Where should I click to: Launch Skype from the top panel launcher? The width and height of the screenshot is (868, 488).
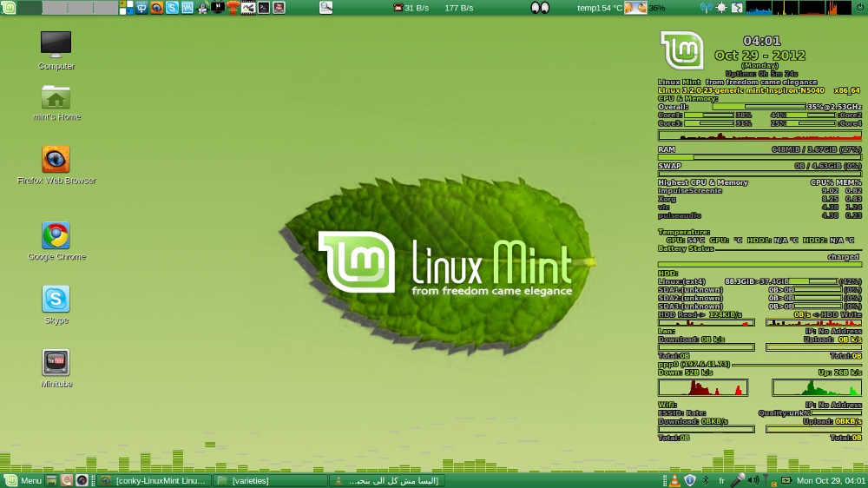pyautogui.click(x=172, y=8)
